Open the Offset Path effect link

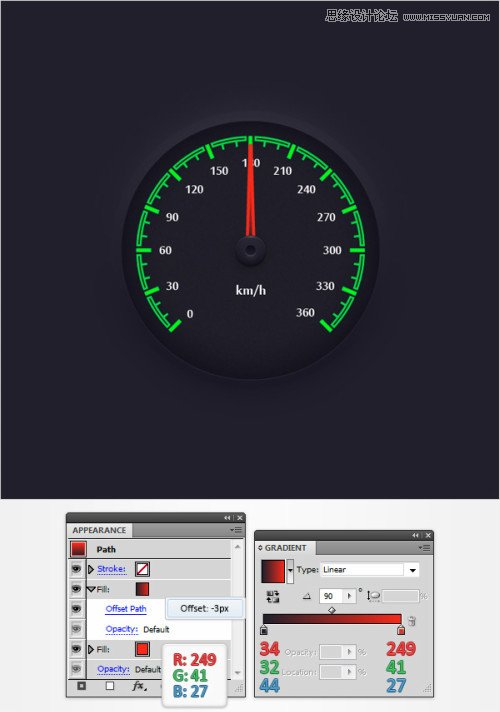point(126,608)
